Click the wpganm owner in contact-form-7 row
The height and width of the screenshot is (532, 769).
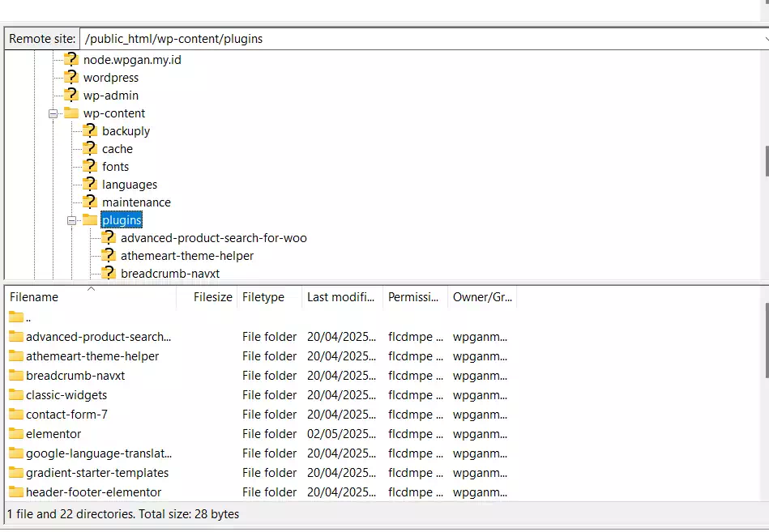pyautogui.click(x=481, y=415)
